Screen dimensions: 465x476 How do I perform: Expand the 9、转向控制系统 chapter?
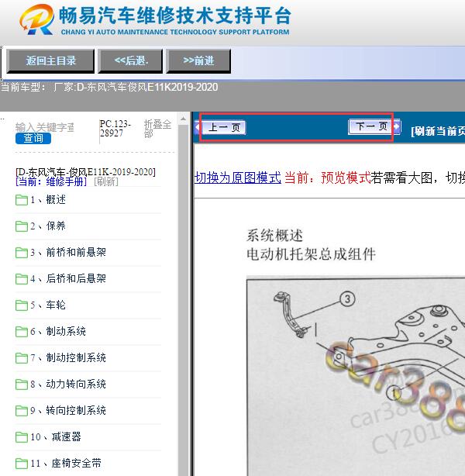(x=68, y=411)
